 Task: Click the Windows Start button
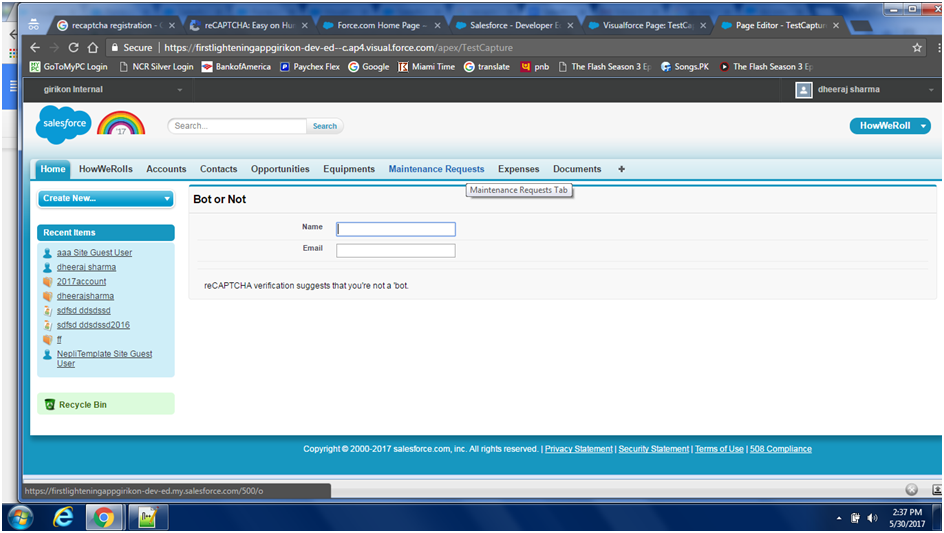19,517
